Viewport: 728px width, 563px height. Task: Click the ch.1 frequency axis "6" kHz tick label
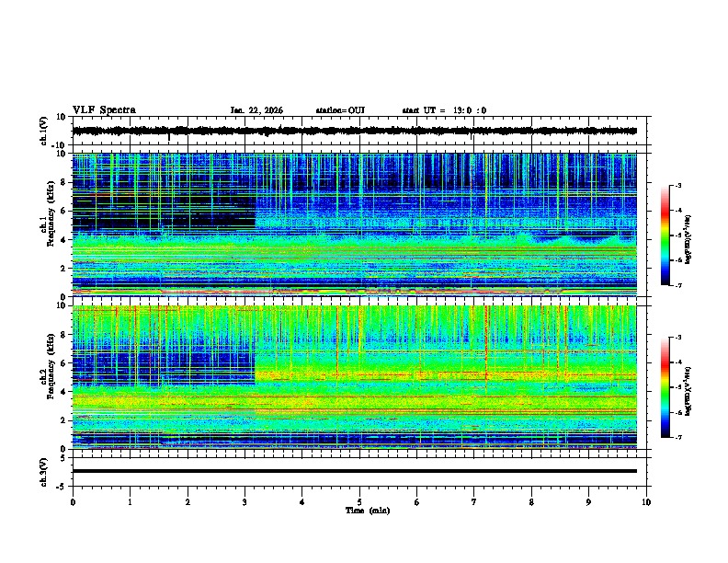pyautogui.click(x=63, y=211)
